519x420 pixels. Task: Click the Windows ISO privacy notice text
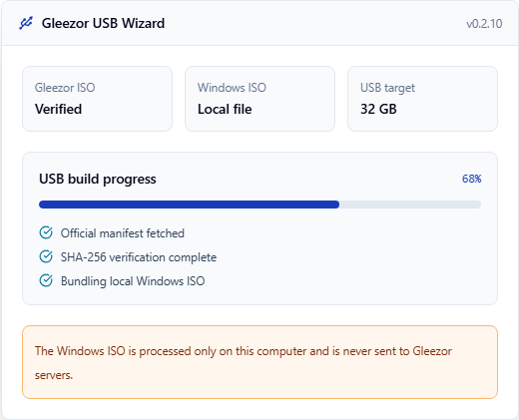tap(244, 363)
